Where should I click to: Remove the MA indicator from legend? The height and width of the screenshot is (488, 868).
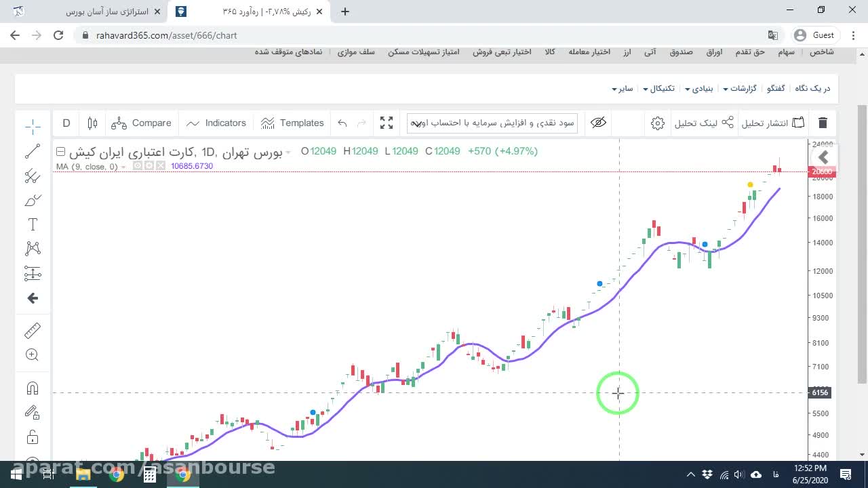(x=161, y=166)
